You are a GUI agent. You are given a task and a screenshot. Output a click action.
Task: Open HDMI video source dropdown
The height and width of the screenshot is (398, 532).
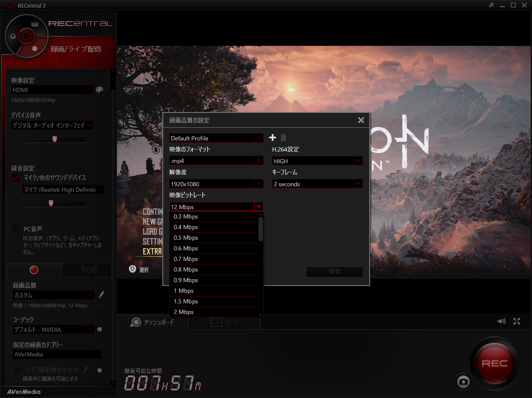pyautogui.click(x=52, y=90)
